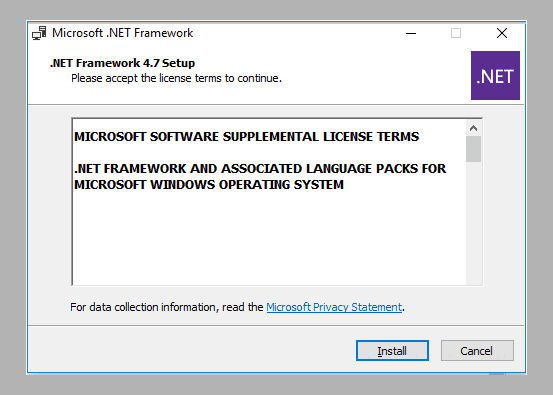Click the scrollbar track below the thumb
The width and height of the screenshot is (553, 395).
click(x=473, y=223)
